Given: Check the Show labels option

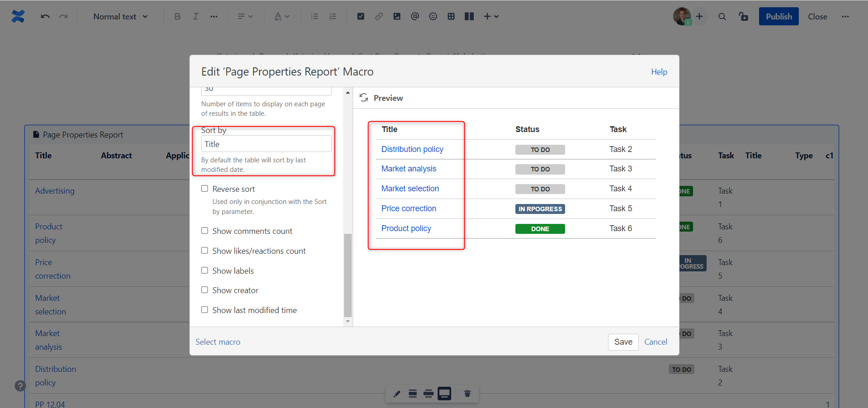Looking at the screenshot, I should (x=204, y=270).
